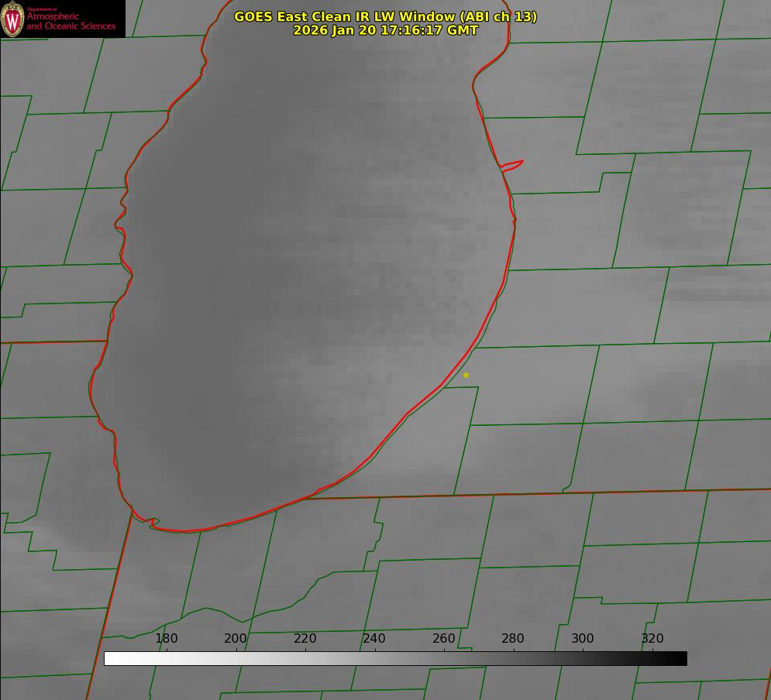Click the 220 colorbar tick label
Viewport: 771px width, 700px height.
coord(305,638)
